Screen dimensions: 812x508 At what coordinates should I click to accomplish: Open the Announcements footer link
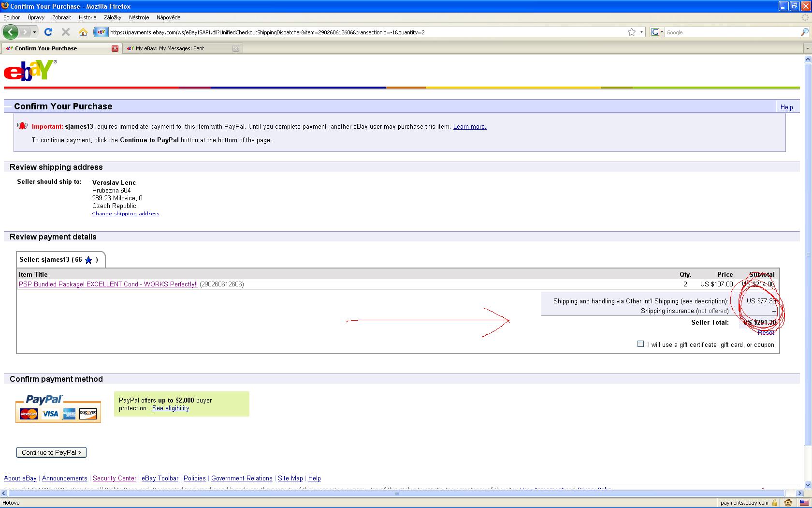click(x=65, y=478)
